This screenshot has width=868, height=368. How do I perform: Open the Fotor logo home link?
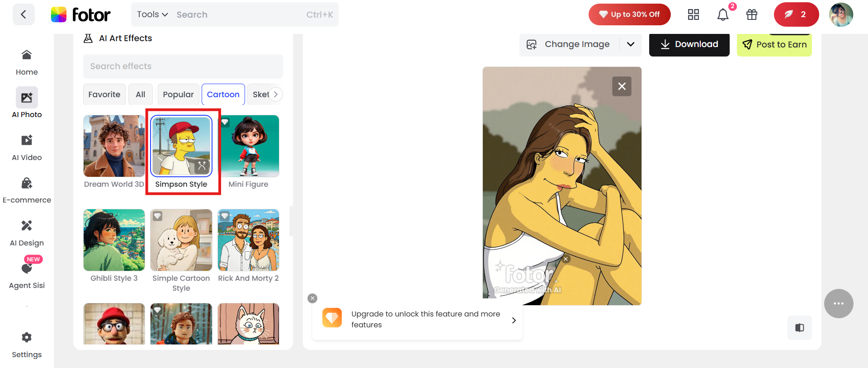coord(80,14)
